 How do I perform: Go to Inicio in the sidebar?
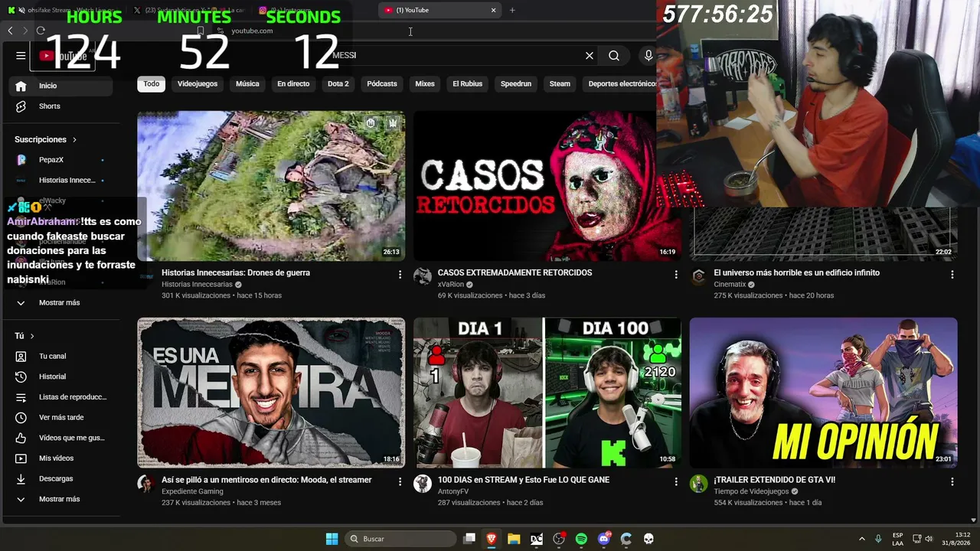pyautogui.click(x=61, y=86)
